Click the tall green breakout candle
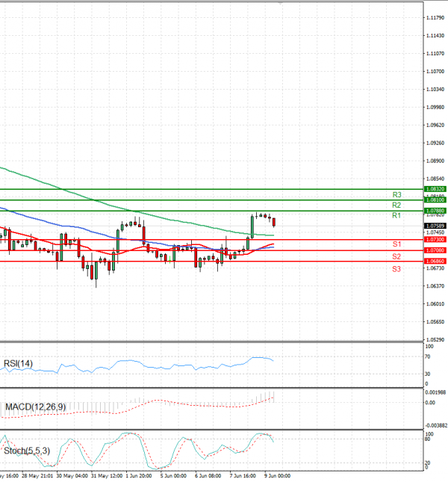Image resolution: width=448 pixels, height=482 pixels. [252, 227]
